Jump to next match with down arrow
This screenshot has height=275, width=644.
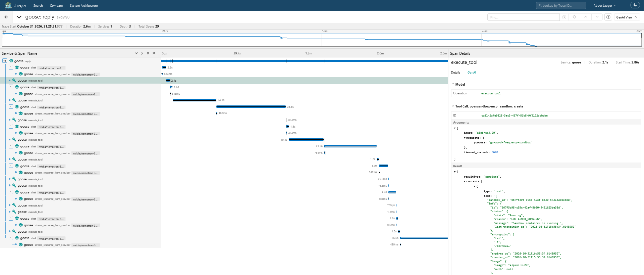(x=597, y=17)
